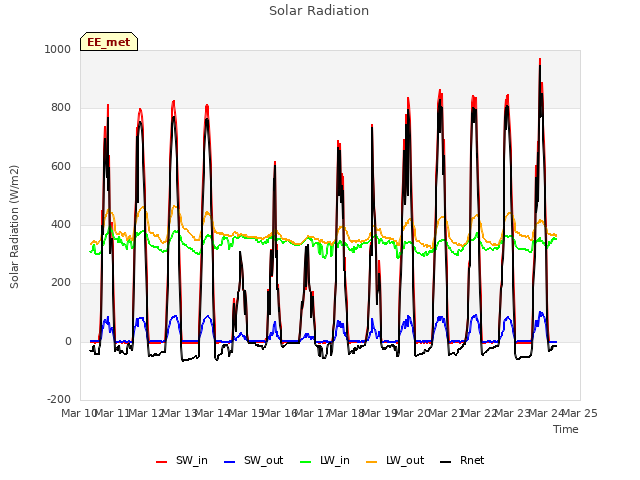Click the LW_in legend entry
The height and width of the screenshot is (480, 640).
325,460
